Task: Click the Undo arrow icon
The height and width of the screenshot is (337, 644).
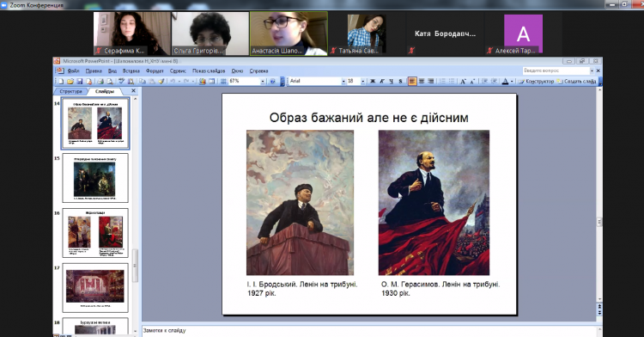Action: click(x=173, y=82)
